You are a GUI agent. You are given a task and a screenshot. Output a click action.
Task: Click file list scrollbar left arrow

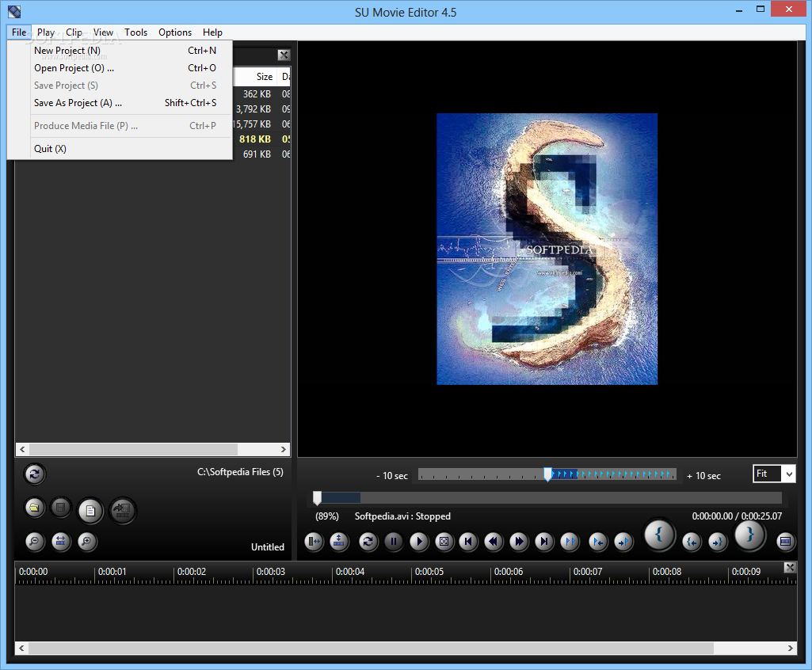point(21,449)
